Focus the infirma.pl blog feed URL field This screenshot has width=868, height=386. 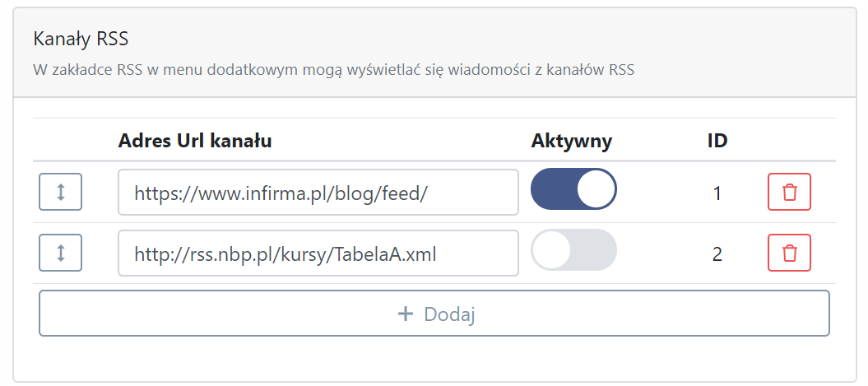coord(318,192)
